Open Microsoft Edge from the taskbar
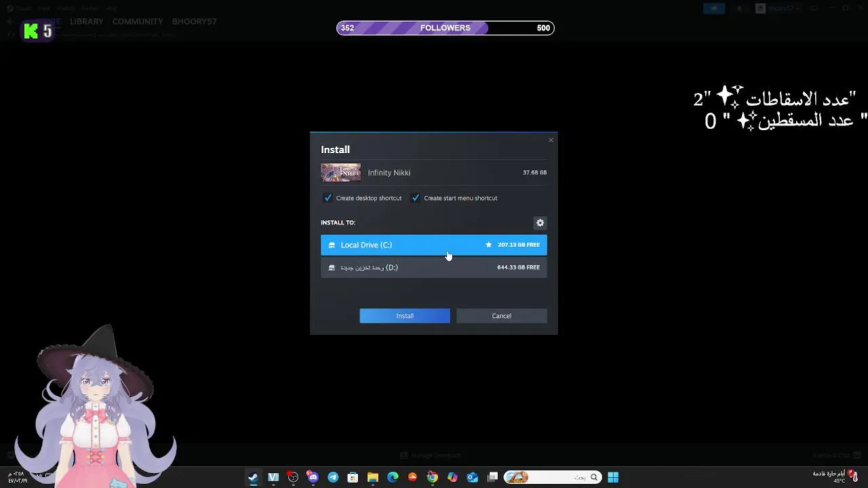This screenshot has height=488, width=868. (x=393, y=477)
